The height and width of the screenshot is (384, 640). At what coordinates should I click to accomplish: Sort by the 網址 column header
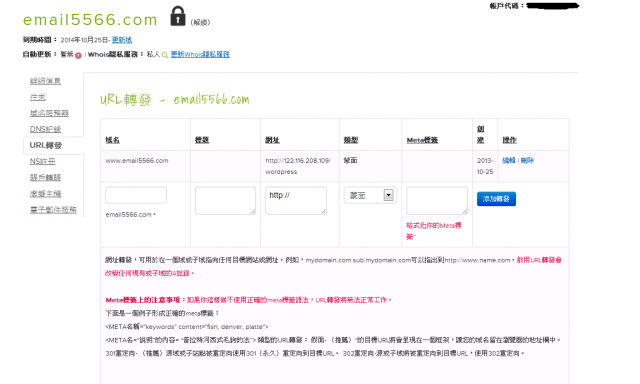click(272, 140)
